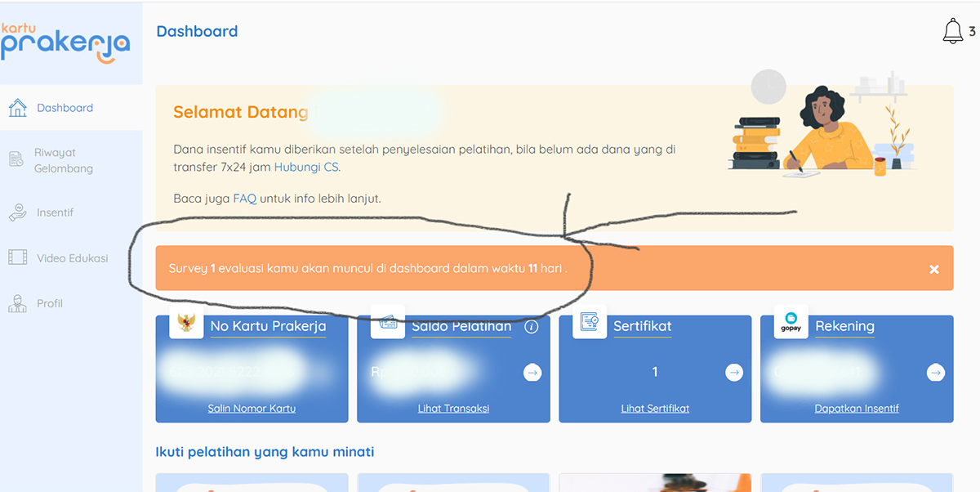Open Video Edukasi from the sidebar

(x=72, y=258)
